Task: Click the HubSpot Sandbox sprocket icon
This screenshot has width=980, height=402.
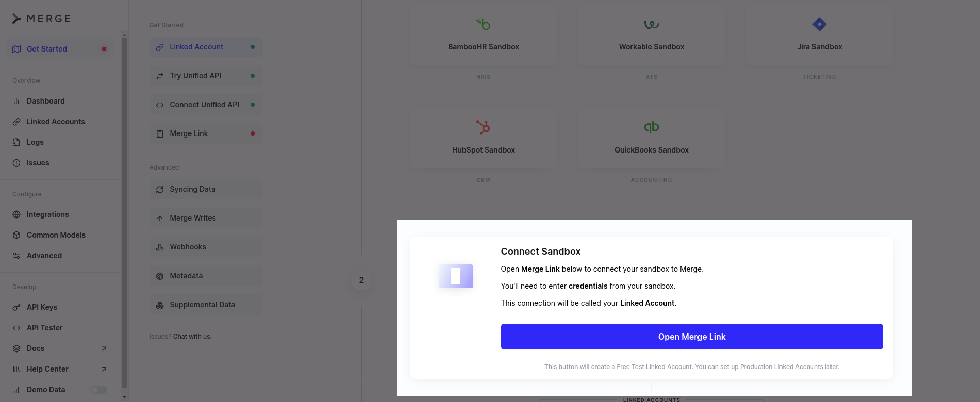Action: click(x=483, y=127)
